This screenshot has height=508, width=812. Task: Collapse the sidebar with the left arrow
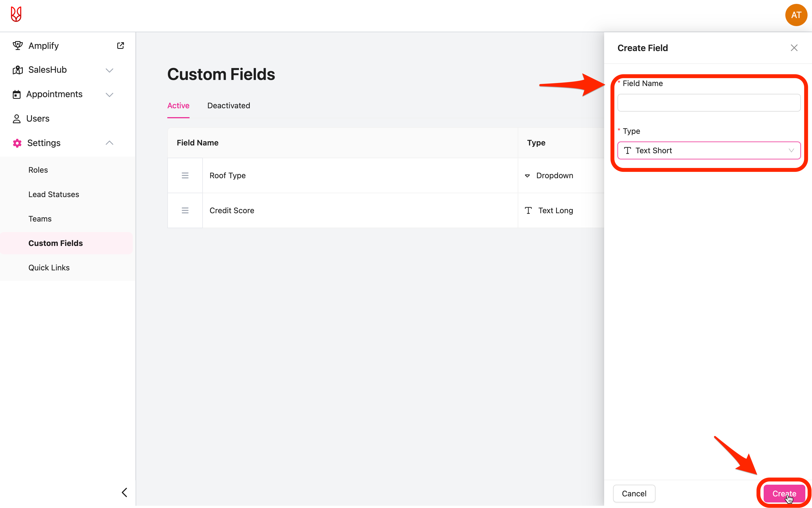coord(124,492)
